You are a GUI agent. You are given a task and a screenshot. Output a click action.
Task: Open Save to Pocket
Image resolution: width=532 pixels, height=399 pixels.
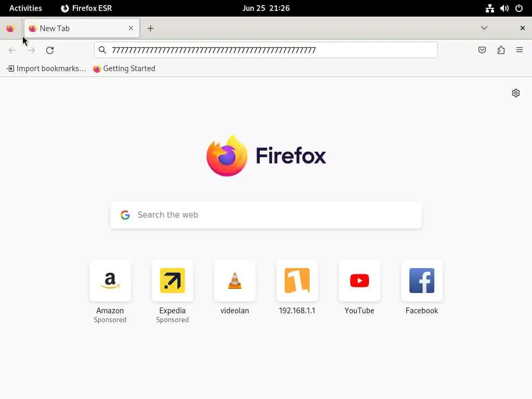tap(482, 50)
